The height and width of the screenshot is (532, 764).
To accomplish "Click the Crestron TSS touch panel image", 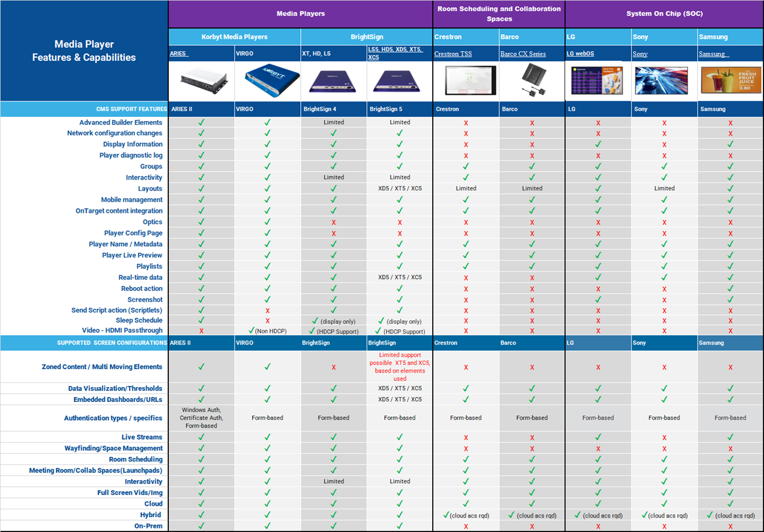I will (x=469, y=81).
